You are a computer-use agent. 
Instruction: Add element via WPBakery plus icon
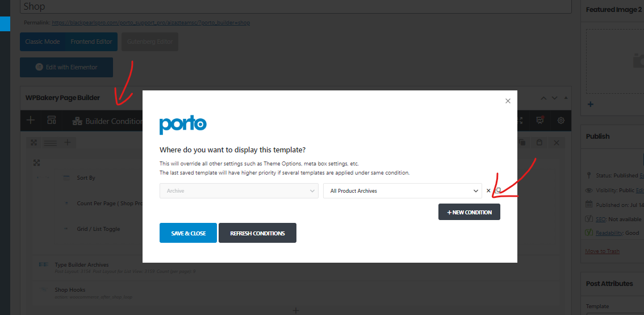[31, 121]
